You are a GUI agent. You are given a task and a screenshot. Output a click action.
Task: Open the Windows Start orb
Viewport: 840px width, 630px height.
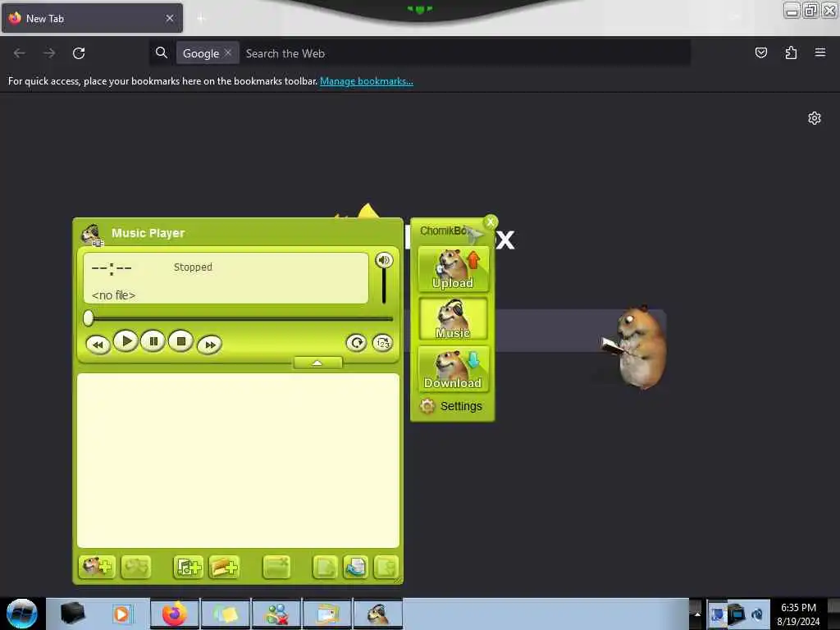22,614
